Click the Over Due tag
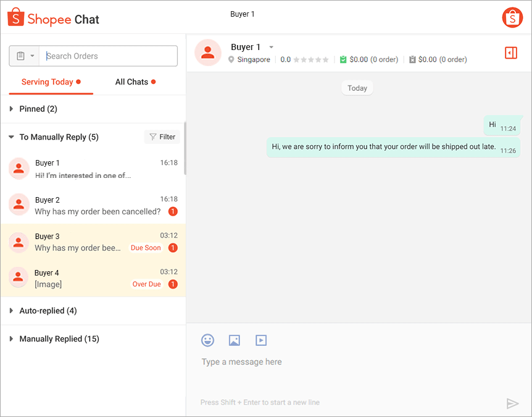Viewport: 532px width, 417px height. tap(146, 284)
